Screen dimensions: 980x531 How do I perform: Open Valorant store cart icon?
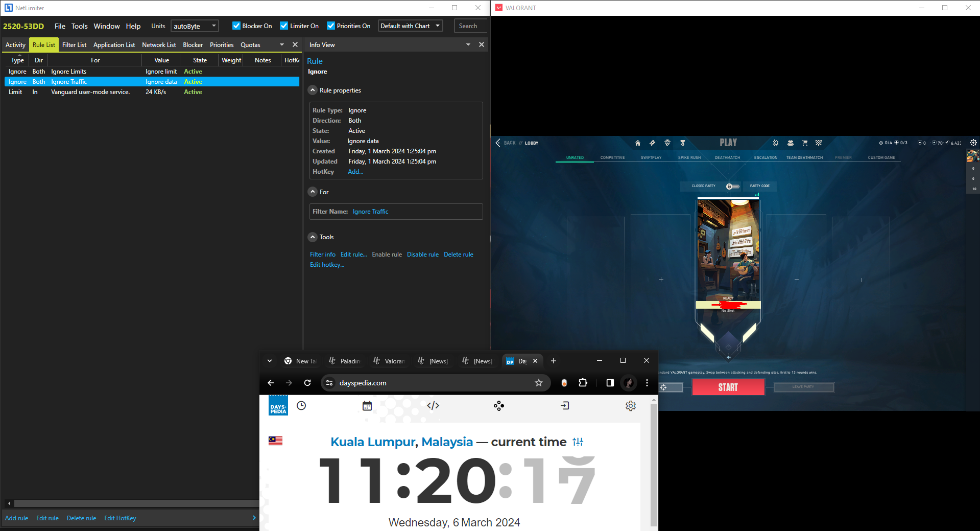click(x=804, y=143)
